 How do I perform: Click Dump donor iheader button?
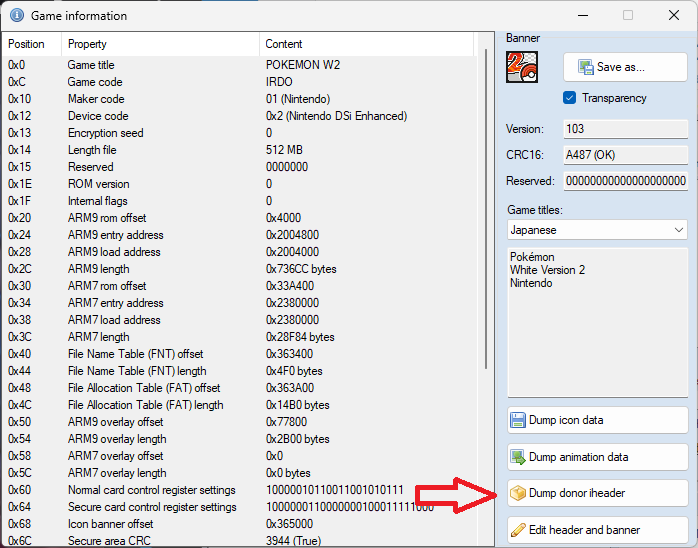598,493
